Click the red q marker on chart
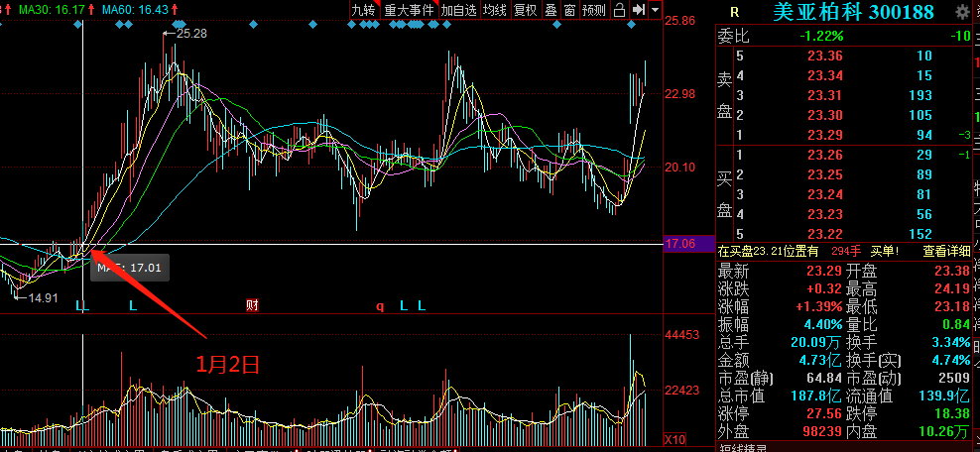 coord(380,306)
